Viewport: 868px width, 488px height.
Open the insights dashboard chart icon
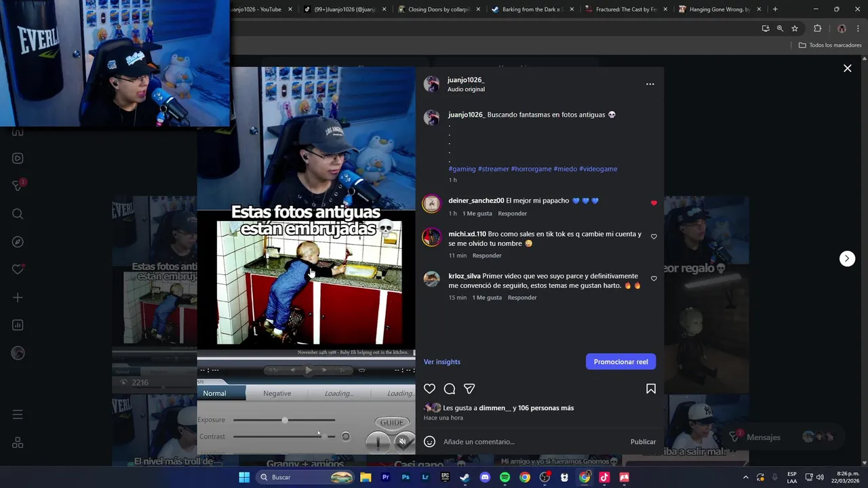pyautogui.click(x=18, y=325)
